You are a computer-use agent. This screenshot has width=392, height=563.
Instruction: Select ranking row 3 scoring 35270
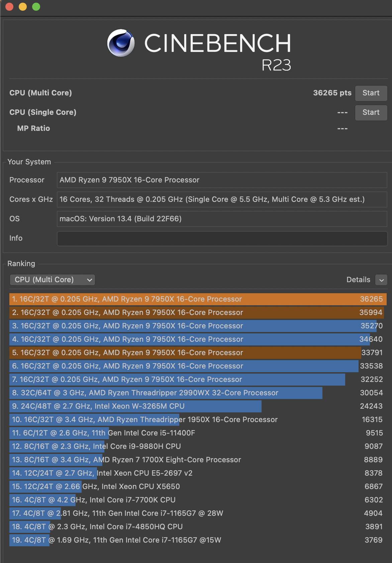(198, 326)
